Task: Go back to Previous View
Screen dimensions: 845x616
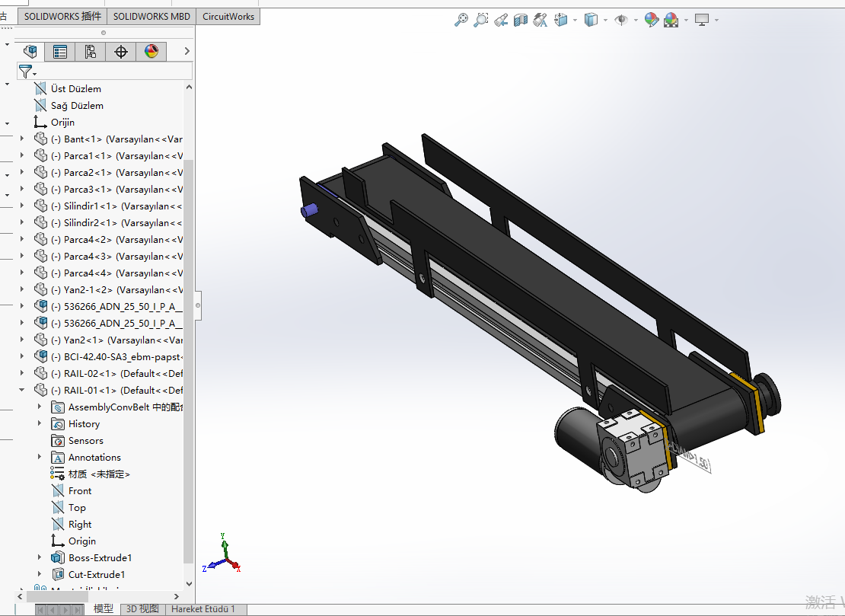Action: pos(501,20)
